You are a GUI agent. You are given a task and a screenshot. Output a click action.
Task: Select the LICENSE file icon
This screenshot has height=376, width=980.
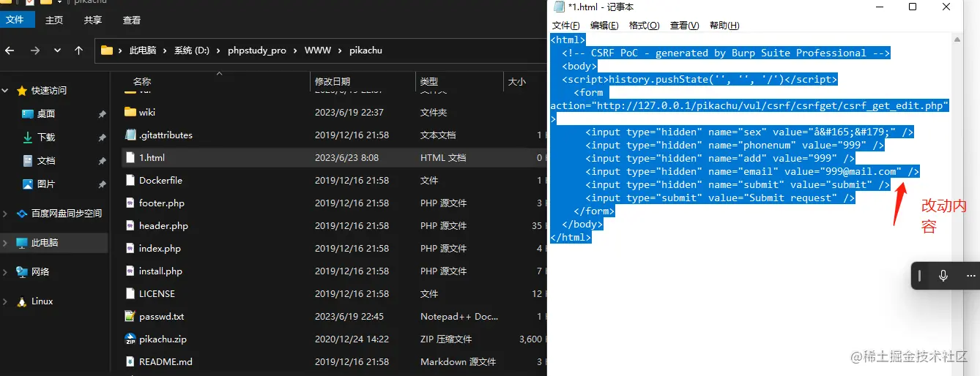[130, 293]
